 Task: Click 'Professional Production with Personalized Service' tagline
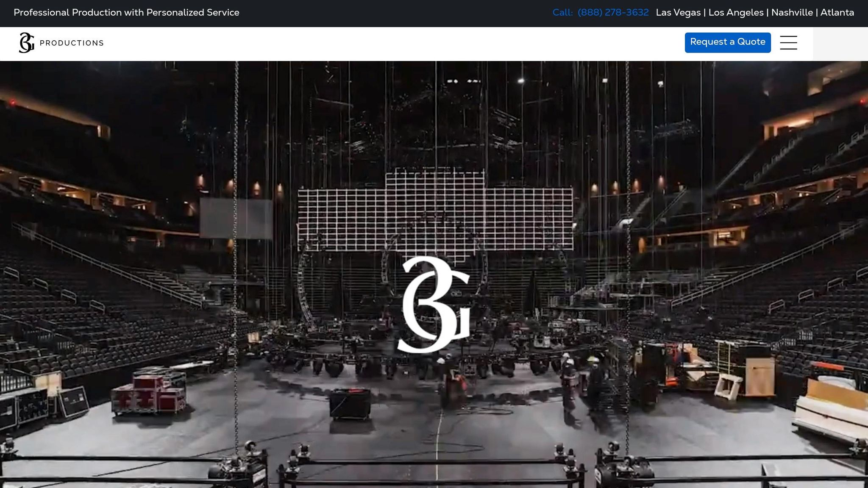pos(126,13)
